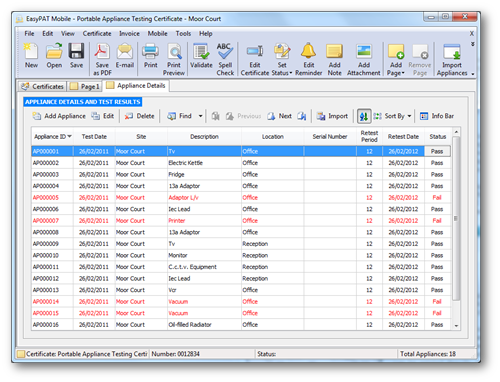This screenshot has height=382, width=500.
Task: Click Import in appliance toolbar
Action: pyautogui.click(x=332, y=116)
